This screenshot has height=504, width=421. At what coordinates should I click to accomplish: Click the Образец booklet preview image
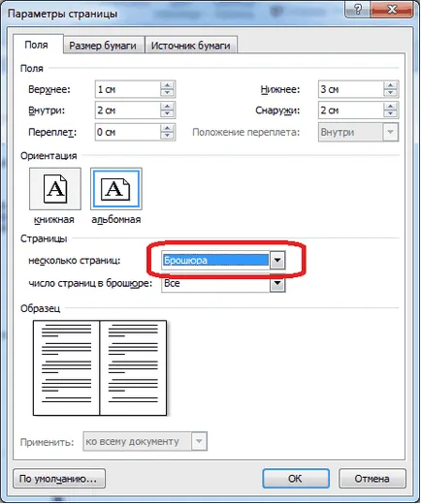click(x=100, y=367)
